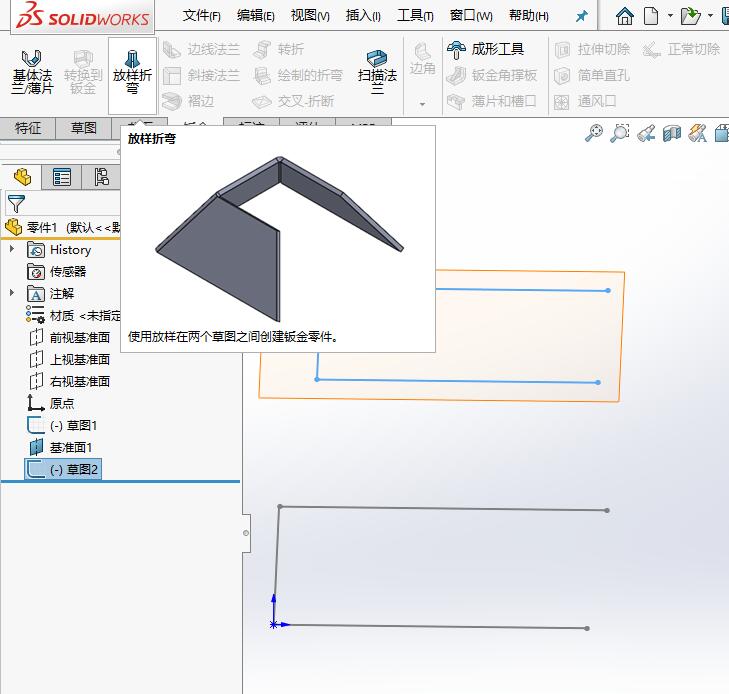Screen dimensions: 729x694
Task: Open the New document dropdown arrow
Action: 670,15
